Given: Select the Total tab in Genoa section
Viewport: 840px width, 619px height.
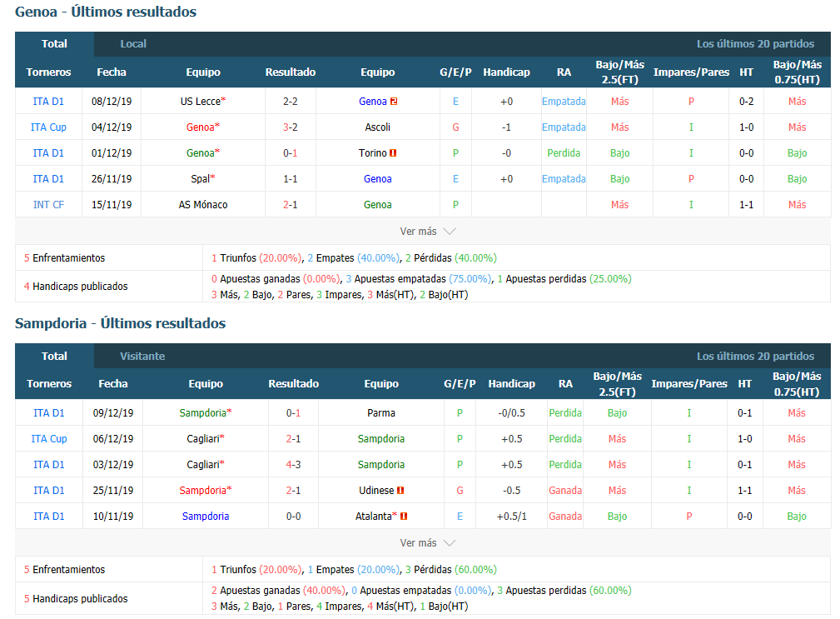Looking at the screenshot, I should tap(55, 44).
